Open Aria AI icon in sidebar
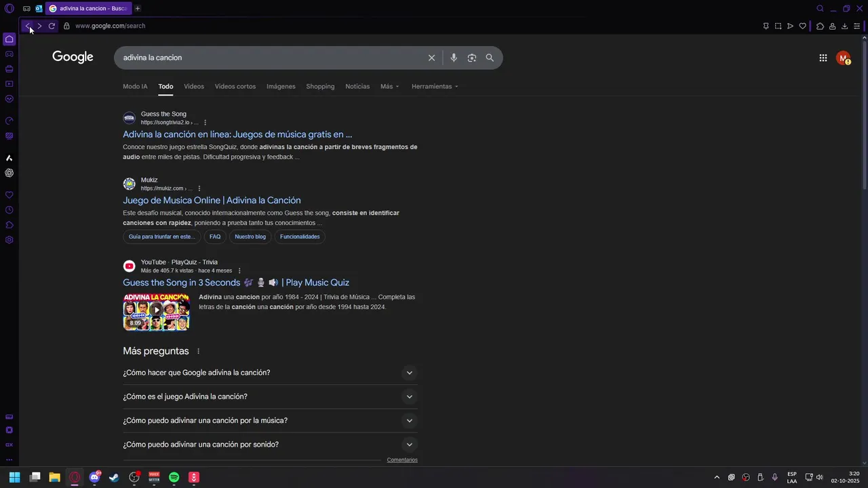 point(9,158)
